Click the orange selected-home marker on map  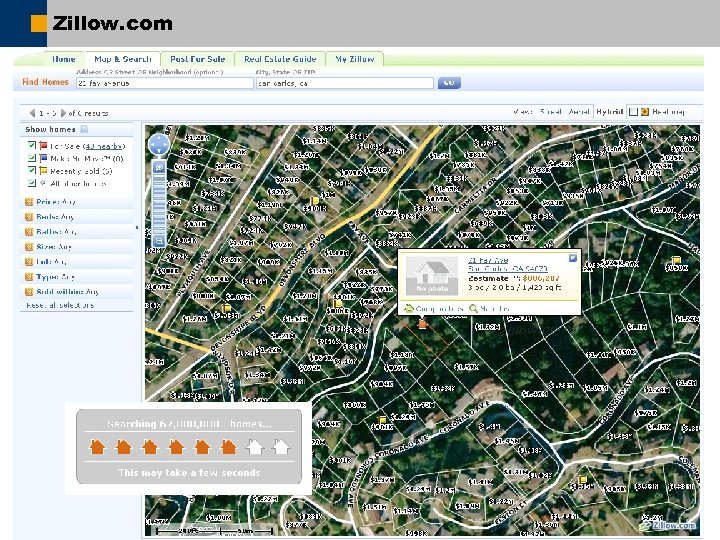pyautogui.click(x=422, y=324)
